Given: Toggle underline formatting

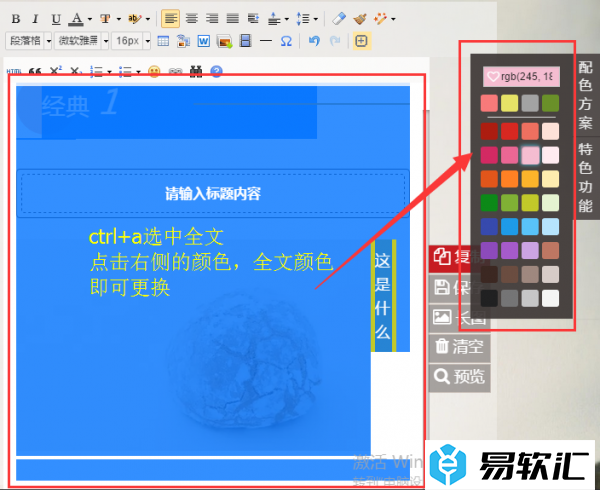Looking at the screenshot, I should (x=55, y=19).
